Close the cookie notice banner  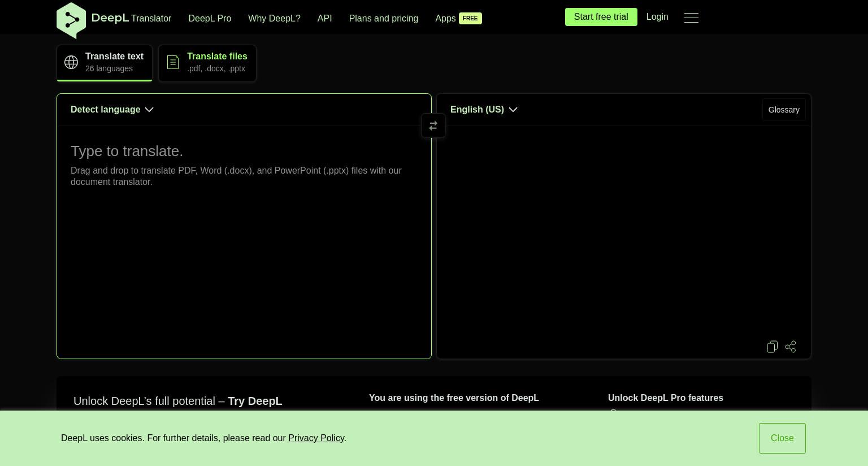coord(782,438)
